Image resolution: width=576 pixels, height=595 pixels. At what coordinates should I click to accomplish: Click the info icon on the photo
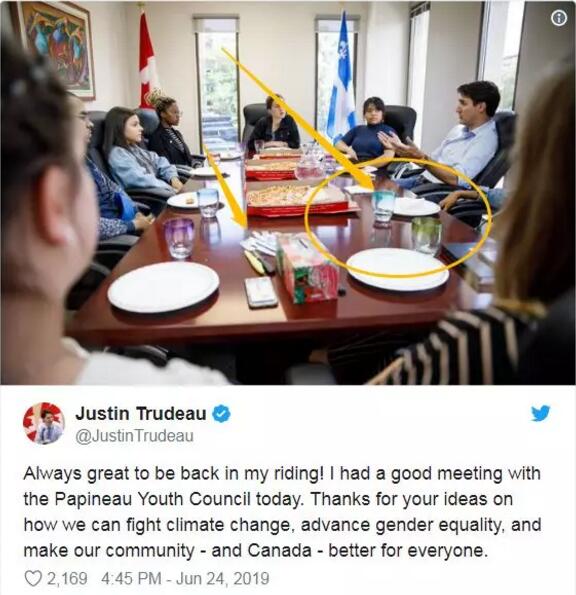[559, 18]
